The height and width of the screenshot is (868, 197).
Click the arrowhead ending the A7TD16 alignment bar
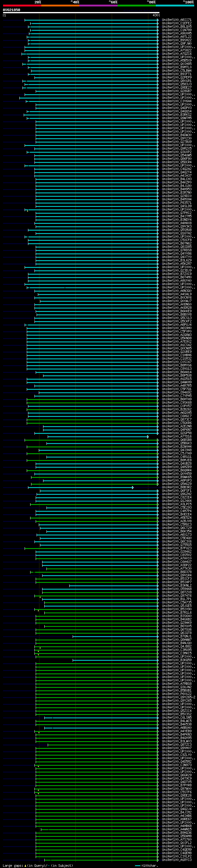click(148, 437)
